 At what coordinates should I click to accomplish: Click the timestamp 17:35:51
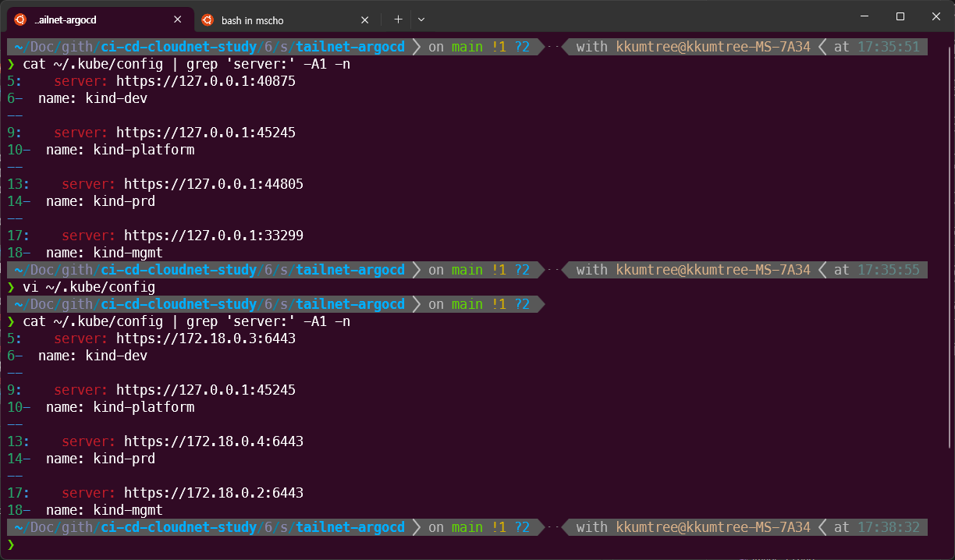(x=889, y=47)
